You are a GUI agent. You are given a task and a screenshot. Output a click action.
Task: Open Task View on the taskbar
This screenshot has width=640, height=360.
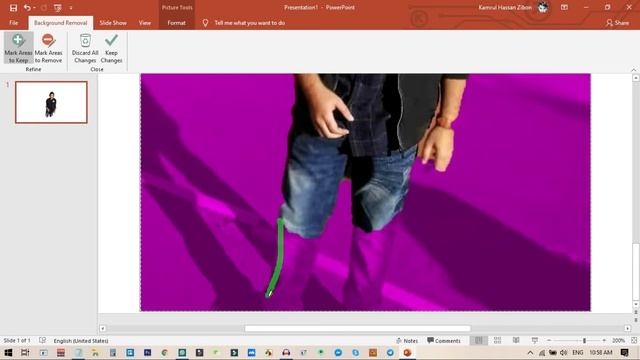pyautogui.click(x=25, y=353)
